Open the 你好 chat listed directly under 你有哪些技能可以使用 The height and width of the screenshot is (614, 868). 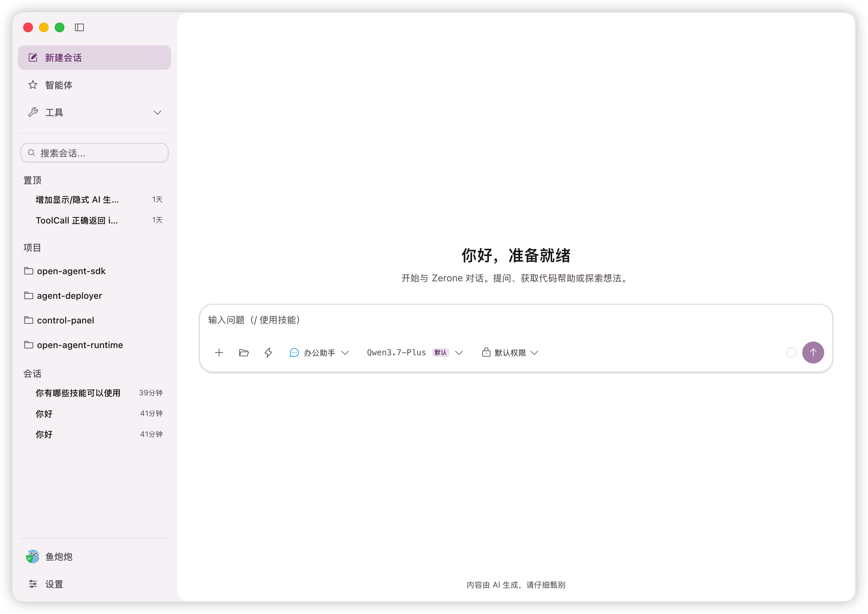(94, 414)
